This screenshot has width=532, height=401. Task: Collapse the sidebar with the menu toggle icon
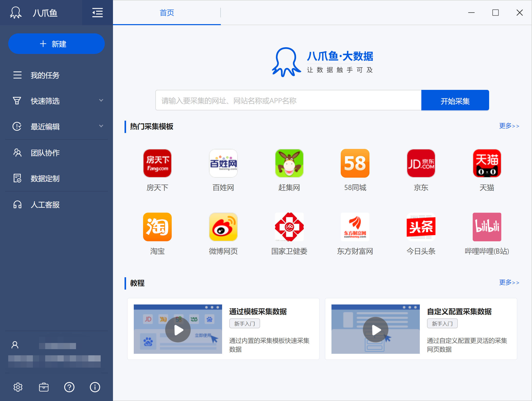(x=97, y=13)
